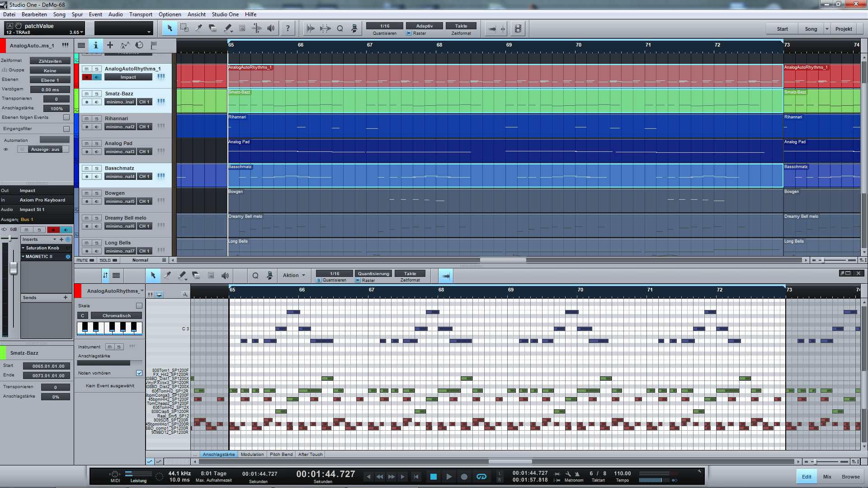Solo the Basschmatz track
The width and height of the screenshot is (868, 488).
pos(97,169)
